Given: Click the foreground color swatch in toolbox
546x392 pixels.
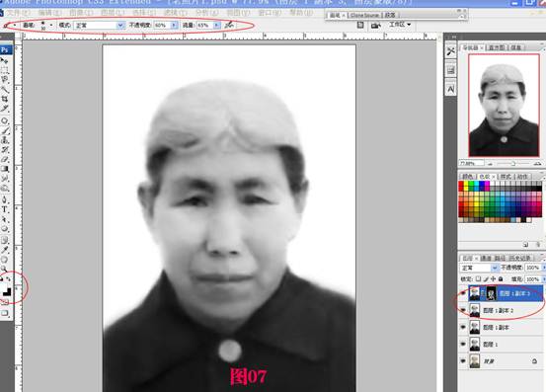Looking at the screenshot, I should point(4,288).
